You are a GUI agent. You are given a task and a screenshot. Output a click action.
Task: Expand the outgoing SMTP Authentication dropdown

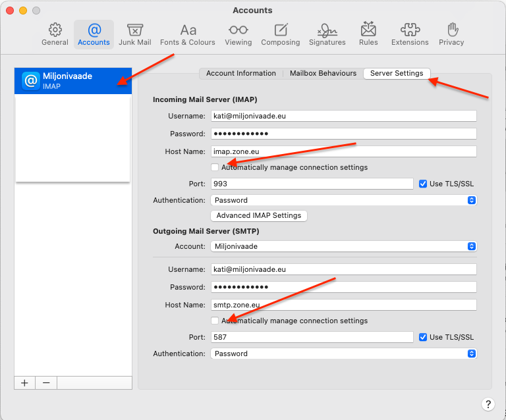click(343, 354)
